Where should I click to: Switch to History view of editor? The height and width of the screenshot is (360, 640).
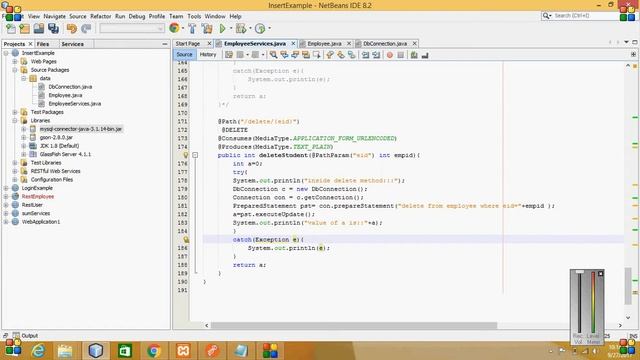coord(208,54)
